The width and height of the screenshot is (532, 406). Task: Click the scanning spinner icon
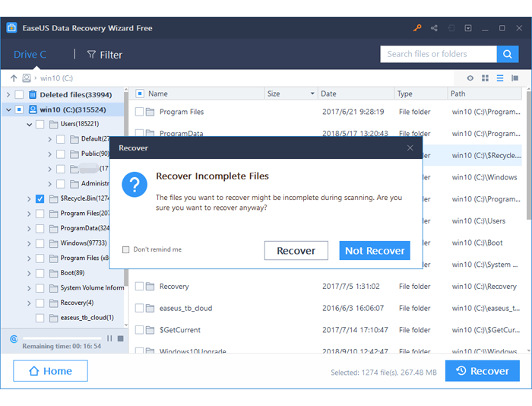[14, 338]
